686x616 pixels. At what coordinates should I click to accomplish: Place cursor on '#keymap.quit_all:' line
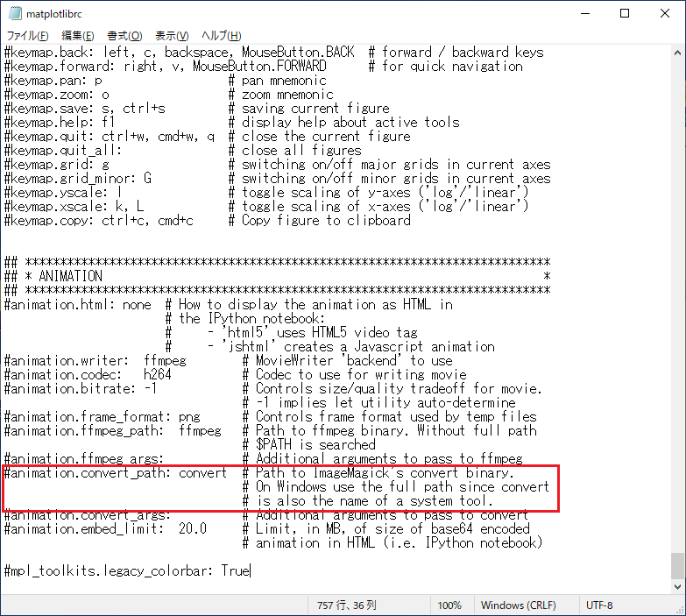coord(183,150)
